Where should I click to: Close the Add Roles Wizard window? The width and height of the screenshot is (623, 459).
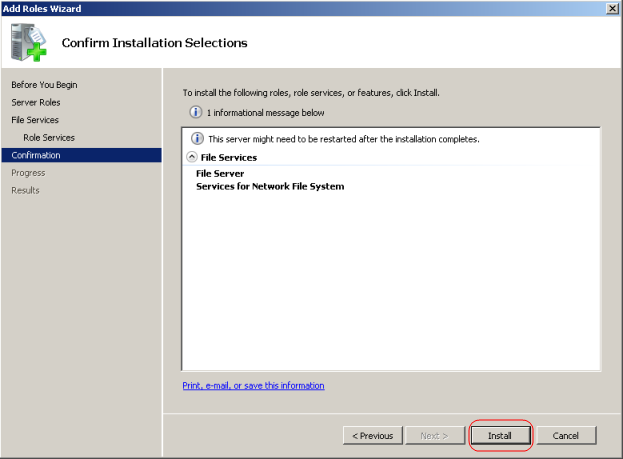611,8
